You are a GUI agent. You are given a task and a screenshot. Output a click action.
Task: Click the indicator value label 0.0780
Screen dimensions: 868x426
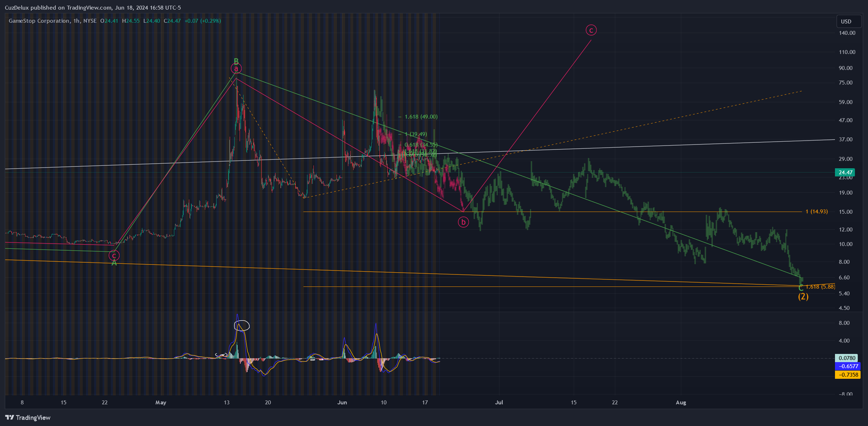click(847, 358)
